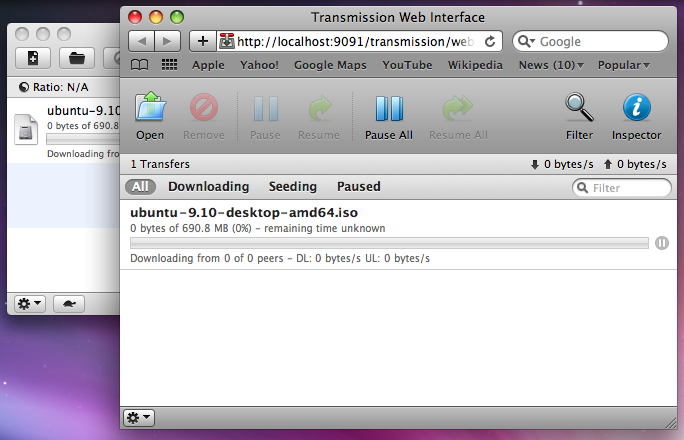Image resolution: width=684 pixels, height=440 pixels.
Task: Open the Transmission window gear action menu
Action: click(x=30, y=304)
